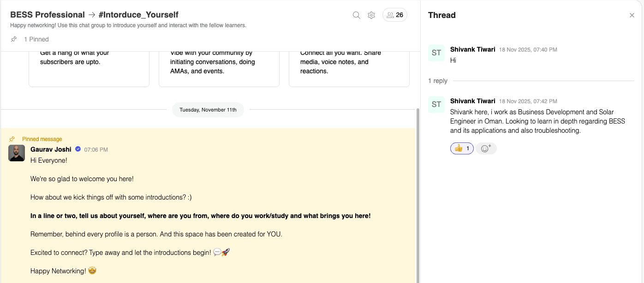Click the 'Vibe with your community' card
The height and width of the screenshot is (283, 644).
(219, 69)
